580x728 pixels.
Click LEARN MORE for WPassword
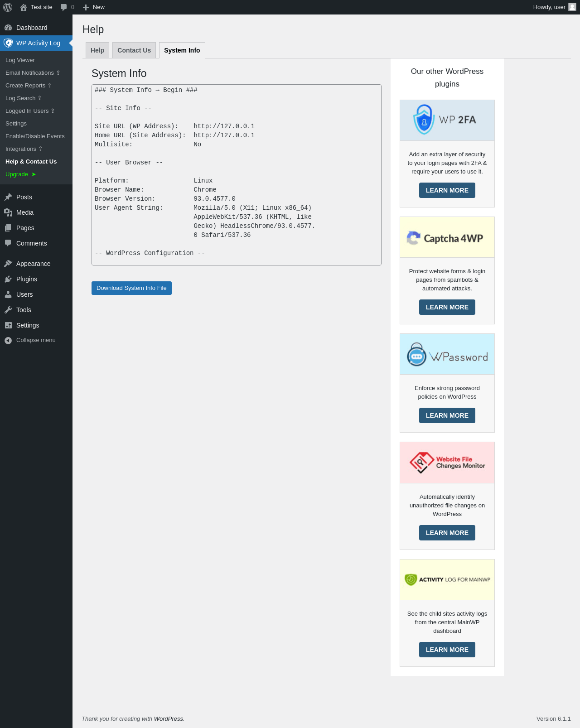[447, 415]
